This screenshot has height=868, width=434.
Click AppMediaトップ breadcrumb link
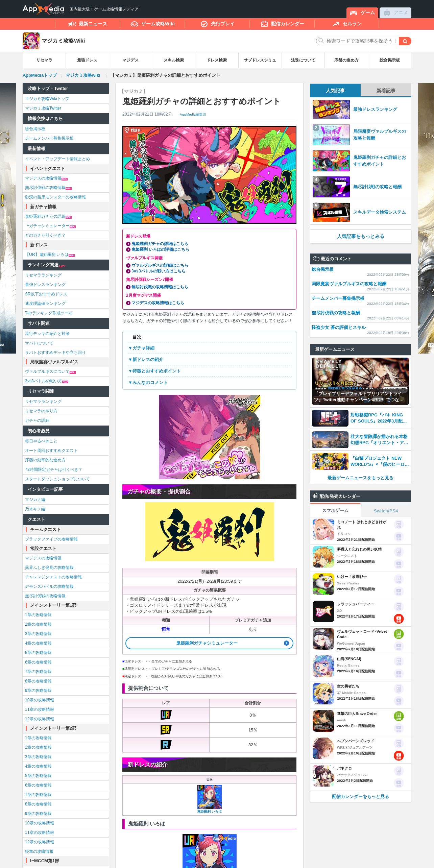[40, 75]
